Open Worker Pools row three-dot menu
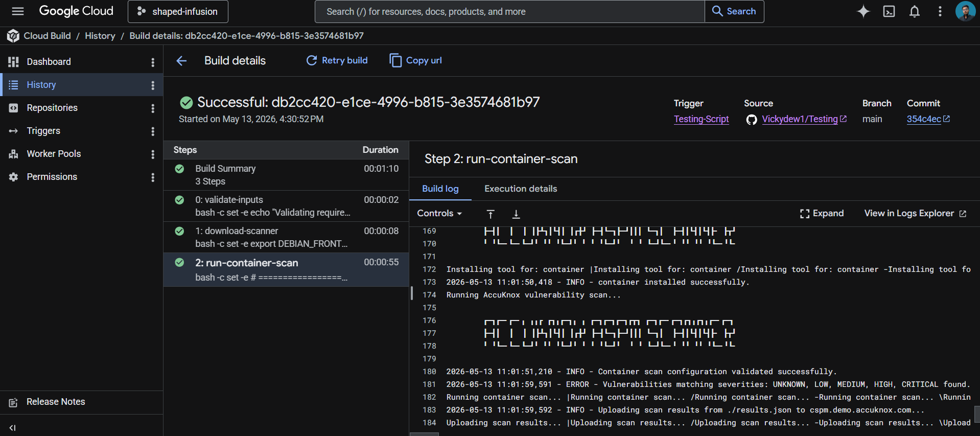 point(153,154)
